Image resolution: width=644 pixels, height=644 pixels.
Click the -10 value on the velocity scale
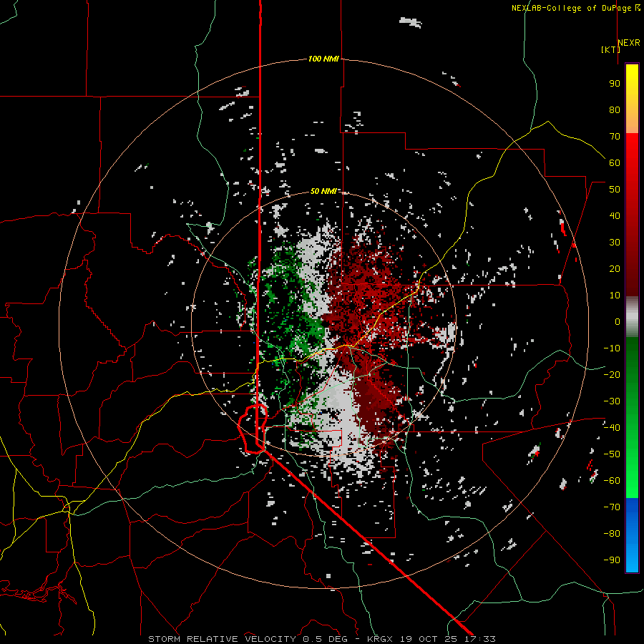[x=612, y=348]
